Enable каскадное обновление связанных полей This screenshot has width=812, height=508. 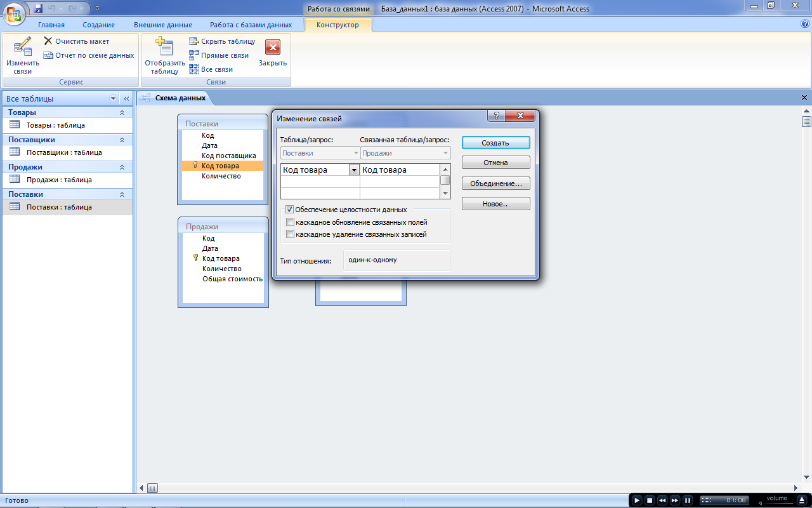(290, 222)
